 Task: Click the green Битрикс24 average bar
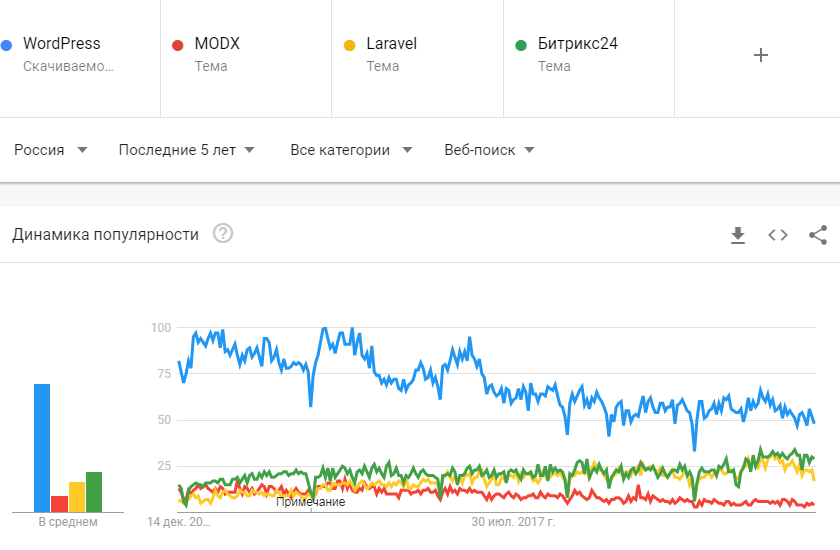pyautogui.click(x=94, y=492)
